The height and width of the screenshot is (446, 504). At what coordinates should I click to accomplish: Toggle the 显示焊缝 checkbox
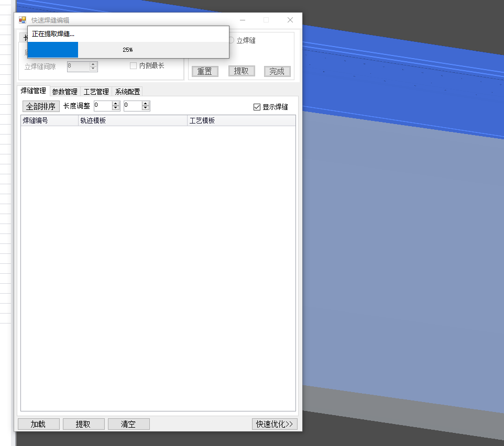[257, 107]
